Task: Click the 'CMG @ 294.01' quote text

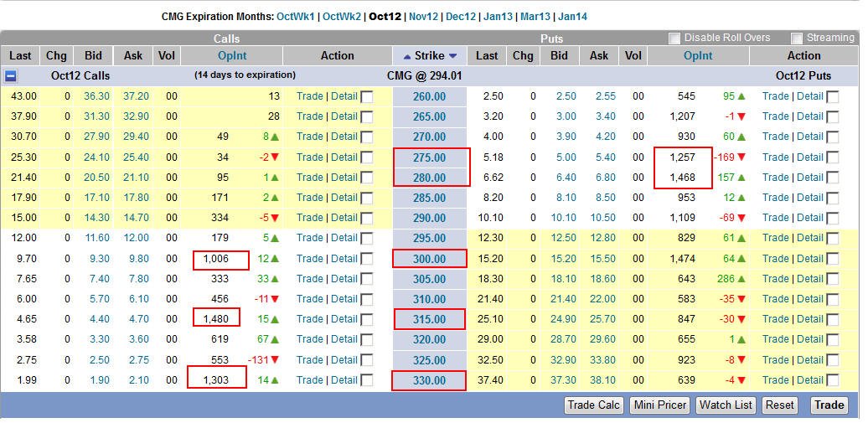Action: pyautogui.click(x=424, y=76)
